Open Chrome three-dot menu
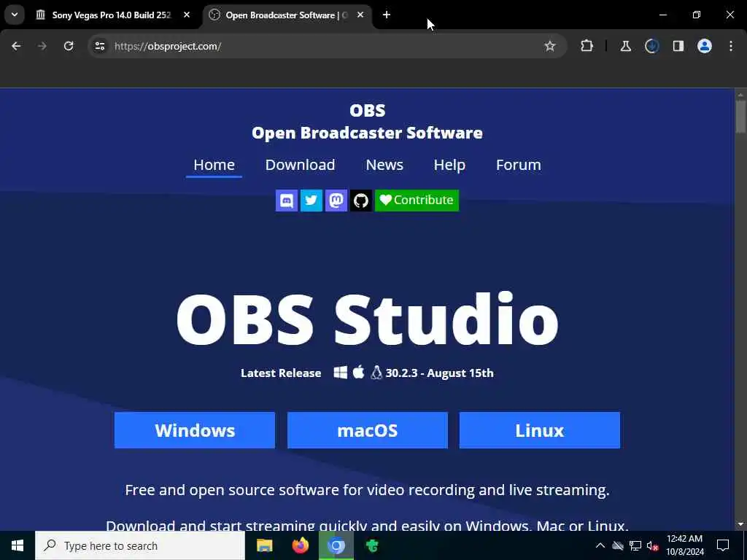747x560 pixels. [731, 46]
